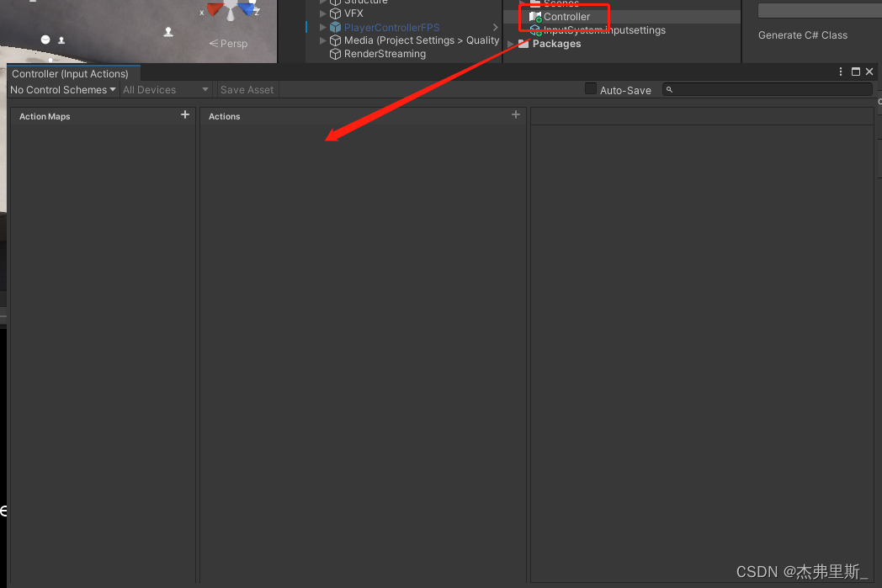Viewport: 882px width, 588px height.
Task: Open the Input Actions window options menu
Action: tap(840, 72)
